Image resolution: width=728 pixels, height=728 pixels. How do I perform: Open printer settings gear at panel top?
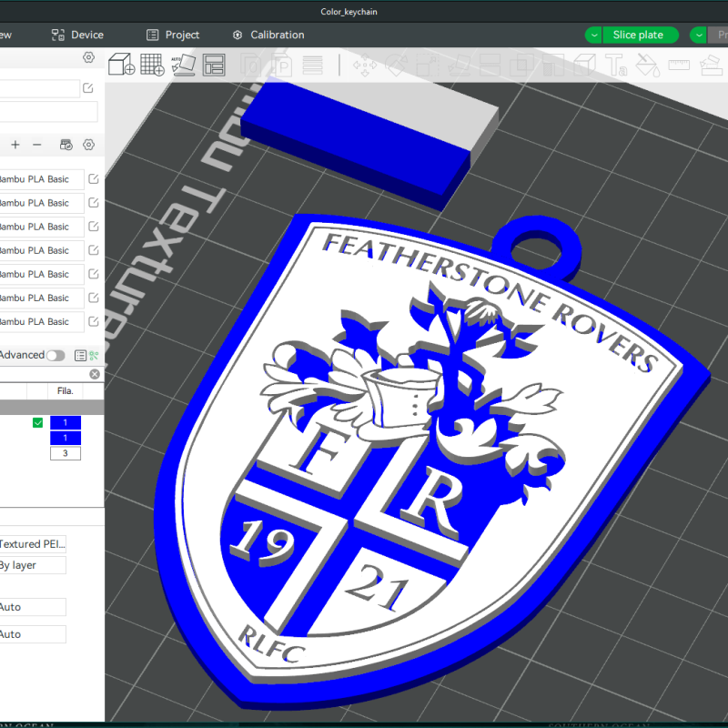pos(88,57)
